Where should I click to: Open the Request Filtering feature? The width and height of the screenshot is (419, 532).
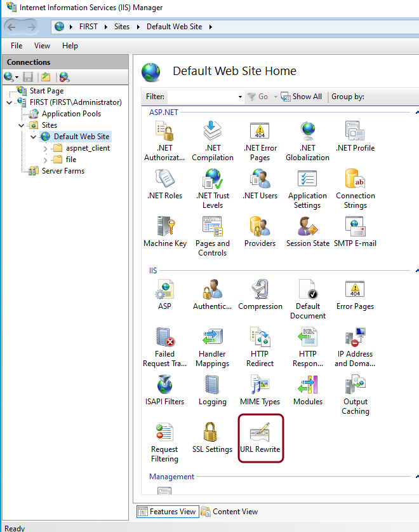(x=165, y=442)
